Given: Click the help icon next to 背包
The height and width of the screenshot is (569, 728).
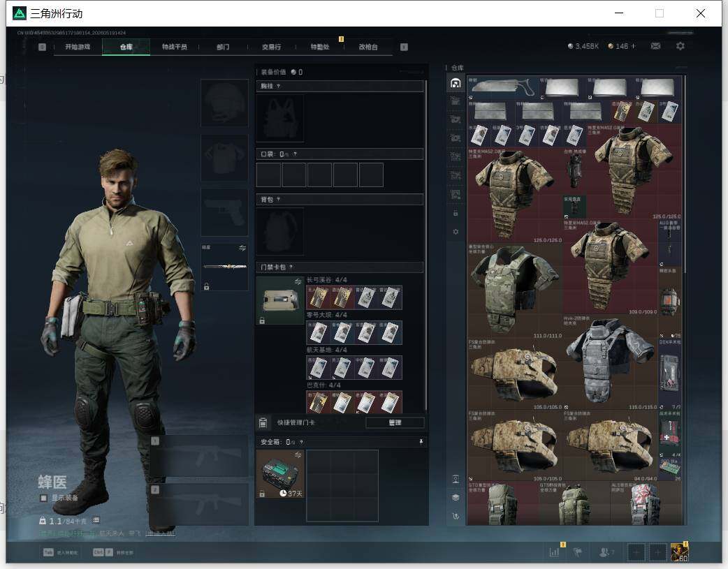Looking at the screenshot, I should click(278, 200).
